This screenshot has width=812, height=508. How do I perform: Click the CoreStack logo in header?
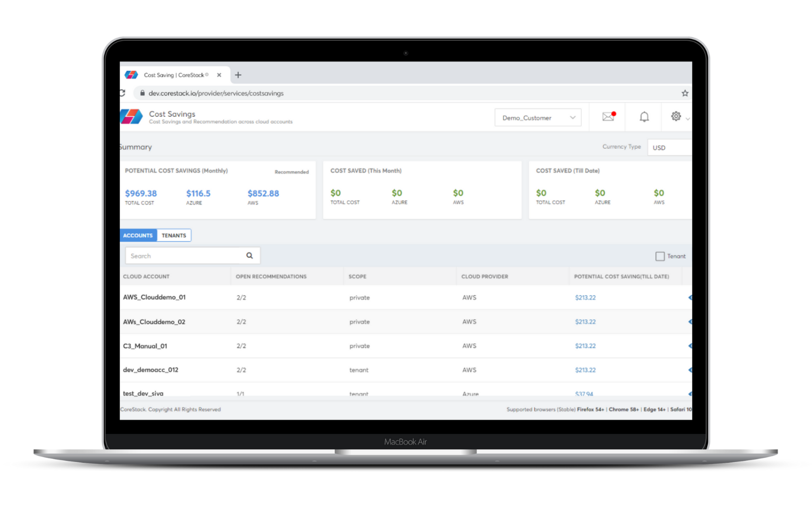(131, 117)
